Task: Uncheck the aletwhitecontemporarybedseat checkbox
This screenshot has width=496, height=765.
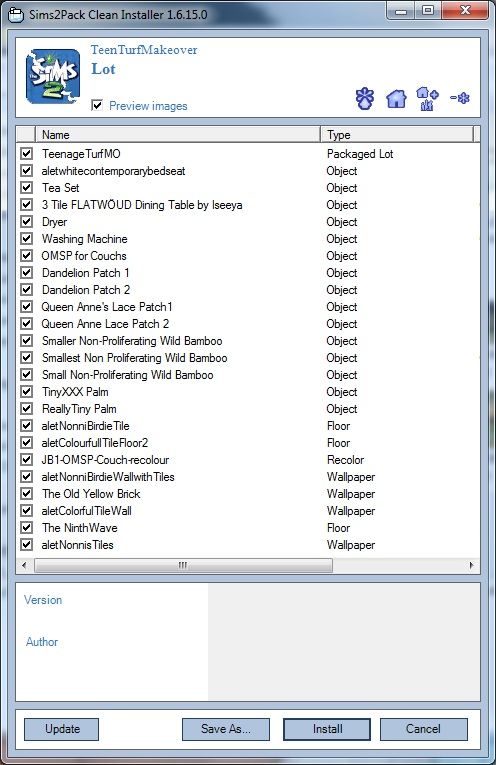Action: pos(26,171)
